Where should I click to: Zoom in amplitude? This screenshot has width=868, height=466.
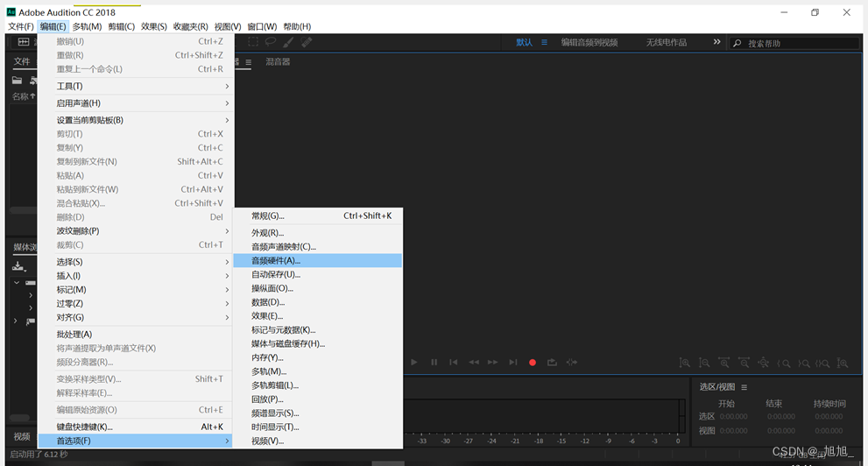(x=685, y=363)
